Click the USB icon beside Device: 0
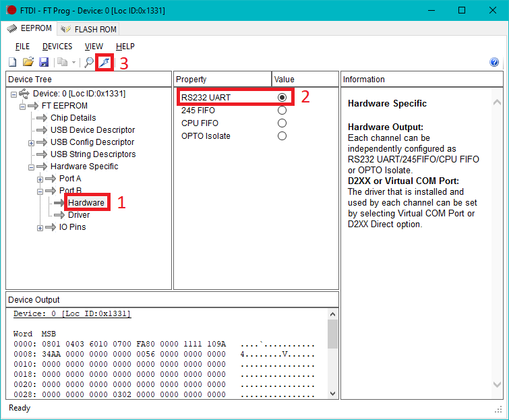This screenshot has width=509, height=420. coord(24,94)
